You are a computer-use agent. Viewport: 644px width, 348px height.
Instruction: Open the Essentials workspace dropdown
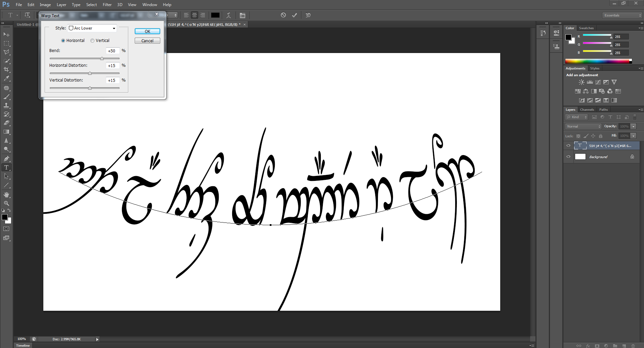pos(622,15)
